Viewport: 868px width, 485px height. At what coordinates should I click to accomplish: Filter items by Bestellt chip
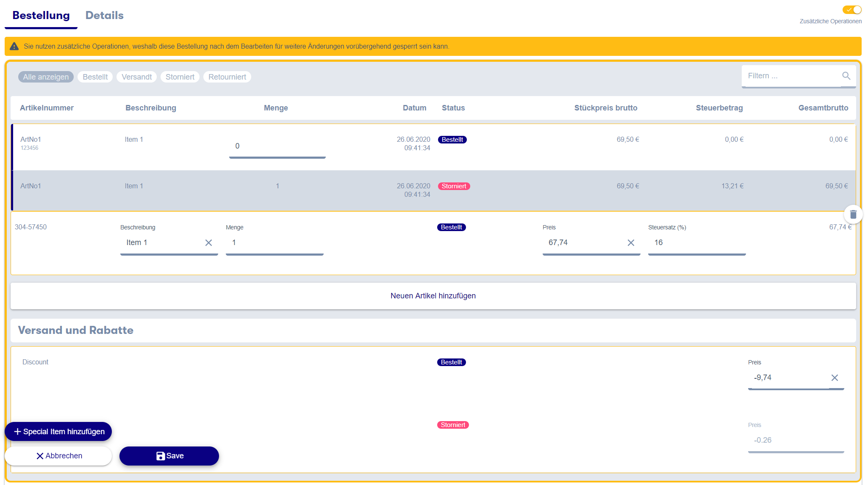click(95, 77)
